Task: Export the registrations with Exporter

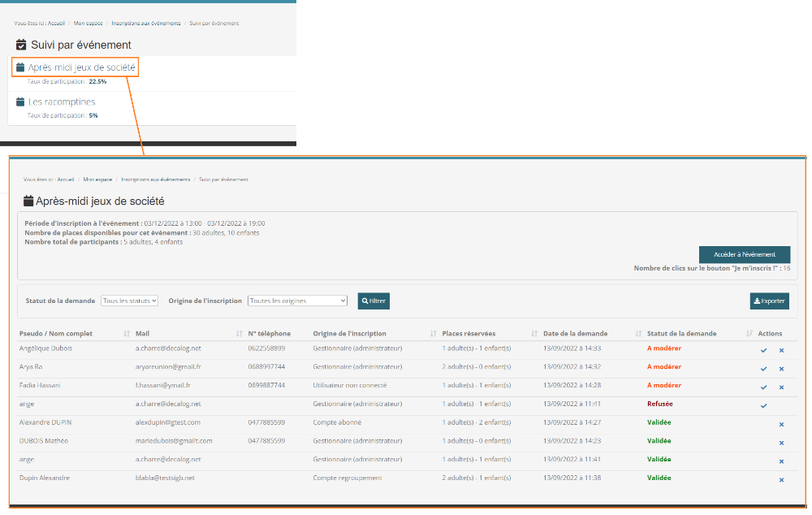Action: [769, 301]
